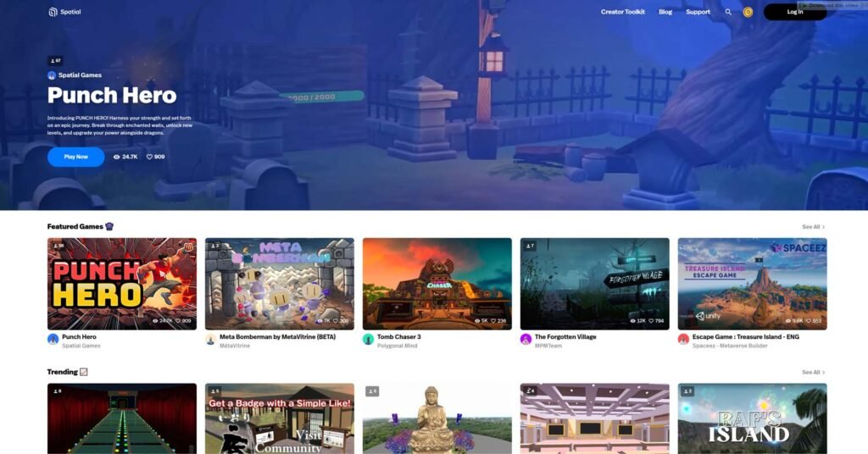
Task: Click views eye icon on Forgotten Village card
Action: [x=632, y=321]
